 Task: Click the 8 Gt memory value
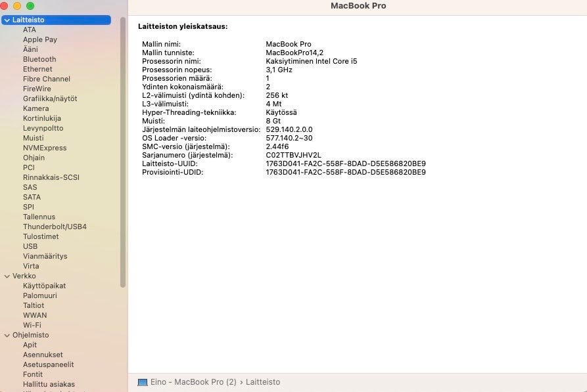(273, 121)
